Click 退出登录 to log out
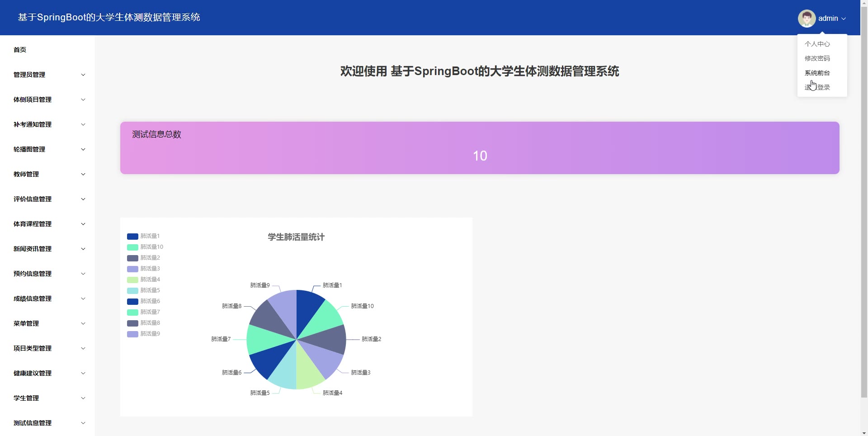868x436 pixels. click(817, 87)
